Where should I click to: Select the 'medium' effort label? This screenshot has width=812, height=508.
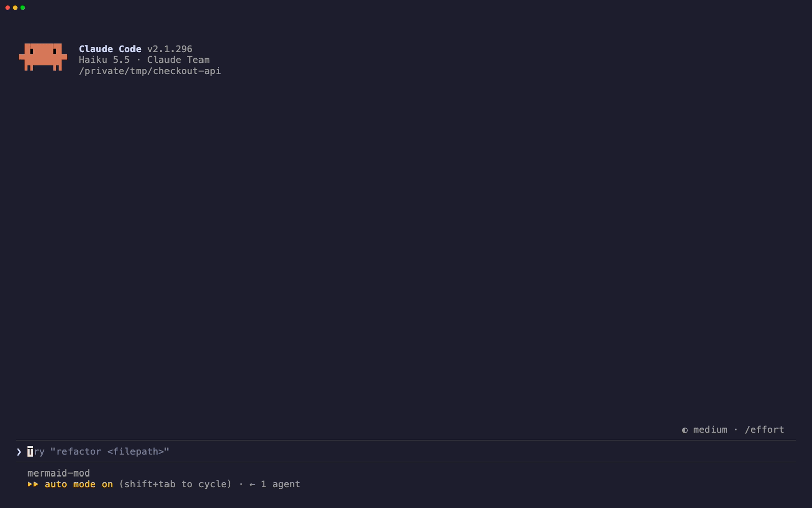(710, 430)
